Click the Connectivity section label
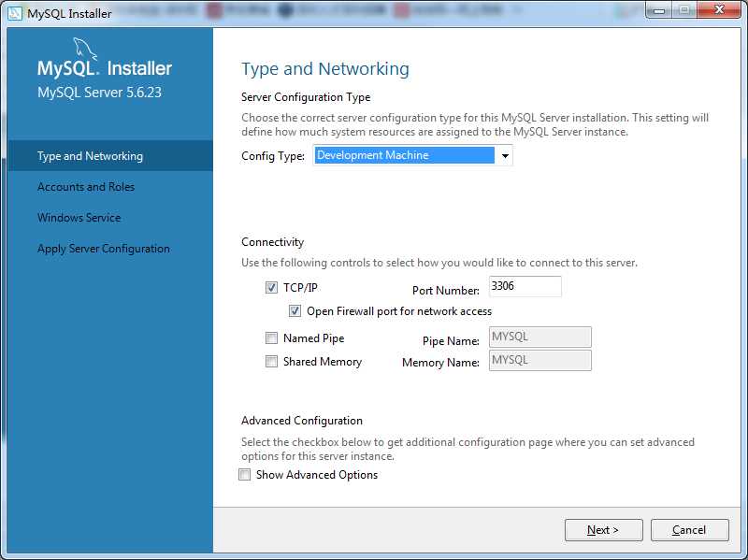Image resolution: width=748 pixels, height=560 pixels. pyautogui.click(x=272, y=242)
